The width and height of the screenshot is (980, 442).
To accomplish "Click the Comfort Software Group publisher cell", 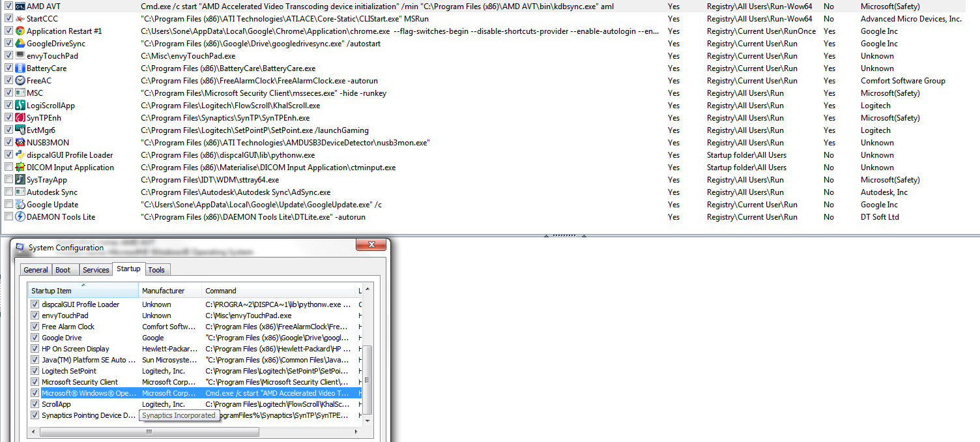I will pos(902,81).
